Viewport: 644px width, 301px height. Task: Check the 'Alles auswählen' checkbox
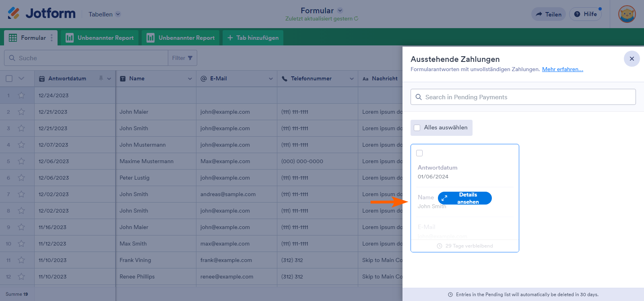coord(417,128)
